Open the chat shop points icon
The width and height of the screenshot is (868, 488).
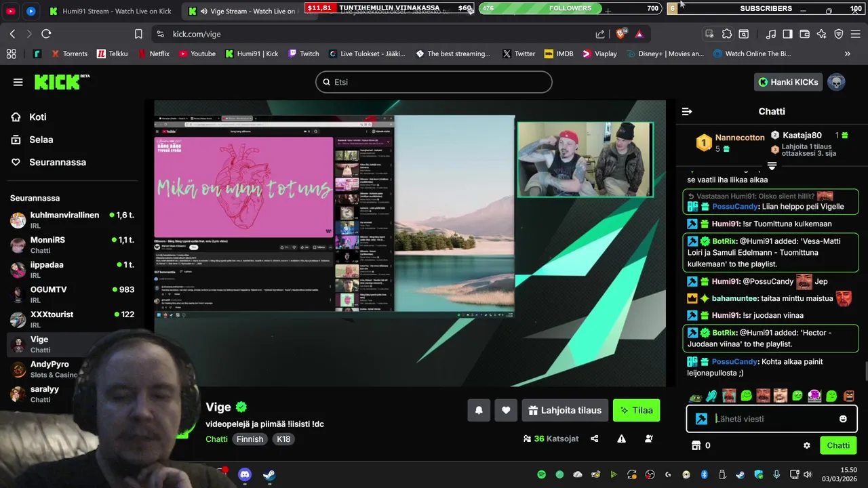pos(695,445)
